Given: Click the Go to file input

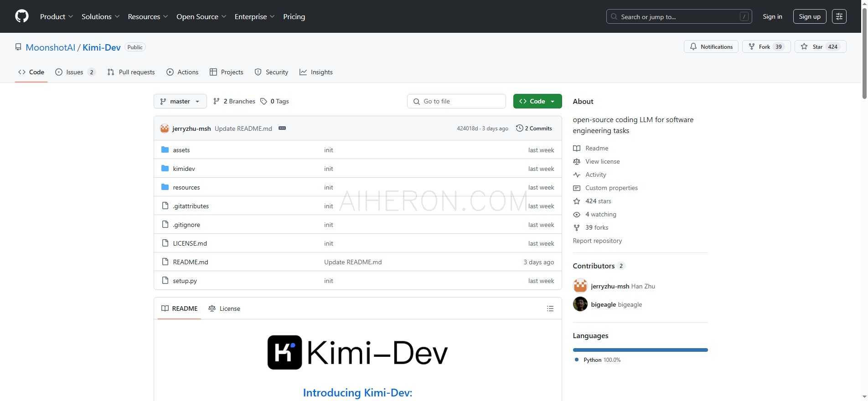Looking at the screenshot, I should coord(456,101).
